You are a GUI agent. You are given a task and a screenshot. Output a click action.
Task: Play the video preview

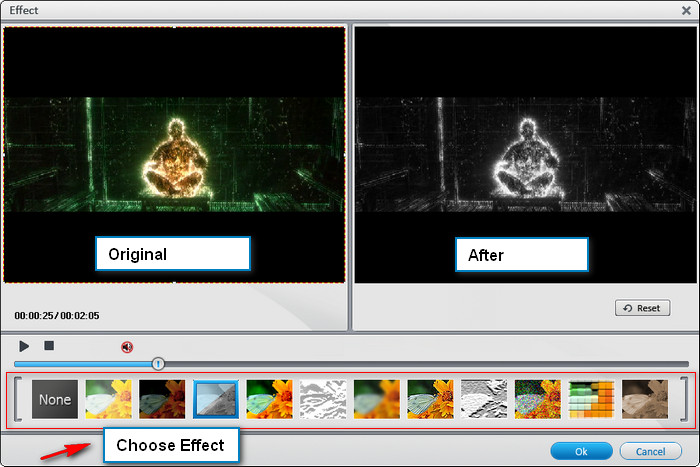coord(24,346)
